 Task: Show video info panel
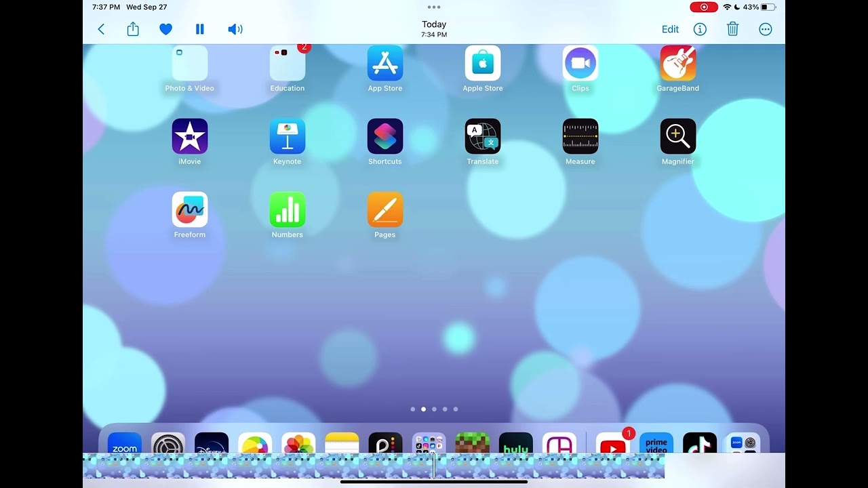[700, 29]
